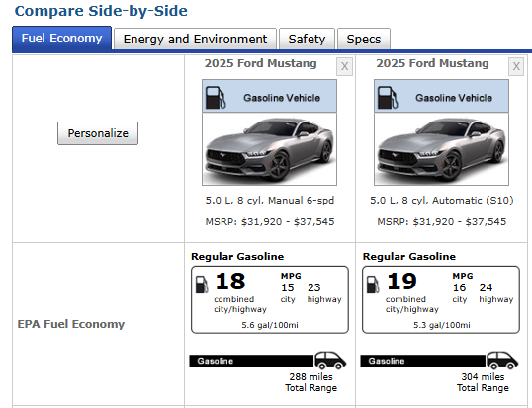This screenshot has width=532, height=408.
Task: Click the Automatic (S10) Mustang photo
Action: coord(441,149)
